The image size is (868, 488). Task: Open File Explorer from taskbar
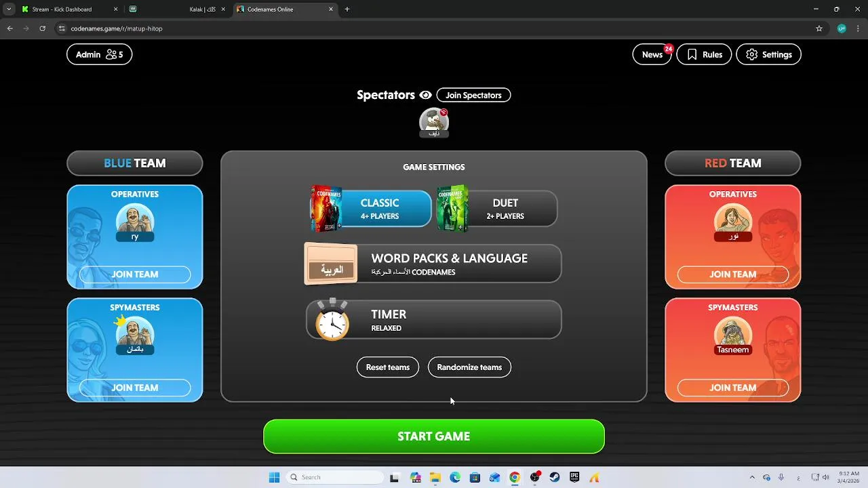point(435,477)
